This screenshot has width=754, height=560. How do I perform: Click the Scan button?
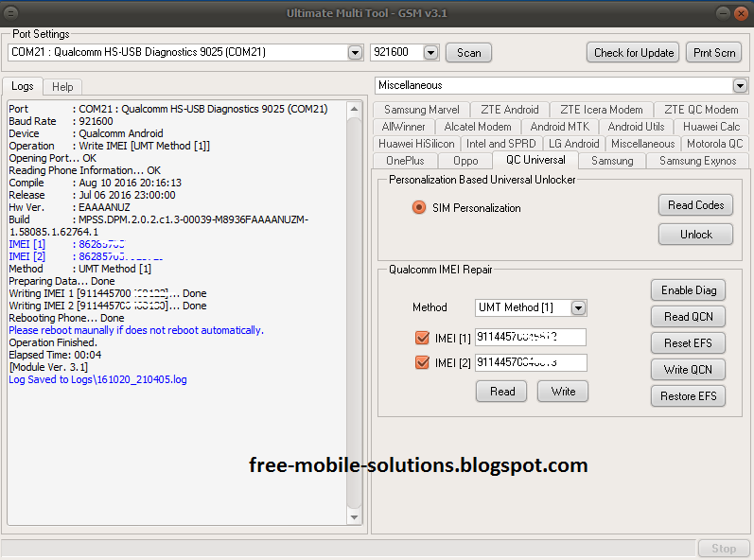(469, 52)
